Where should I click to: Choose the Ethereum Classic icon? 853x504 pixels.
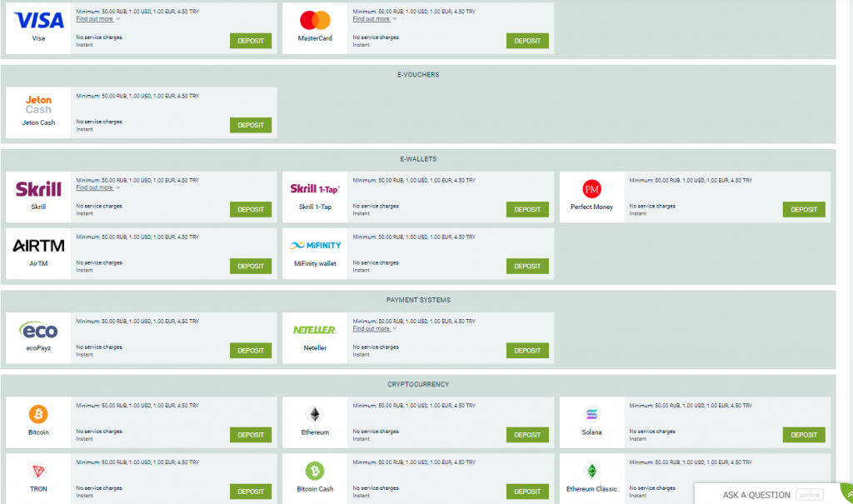[592, 471]
